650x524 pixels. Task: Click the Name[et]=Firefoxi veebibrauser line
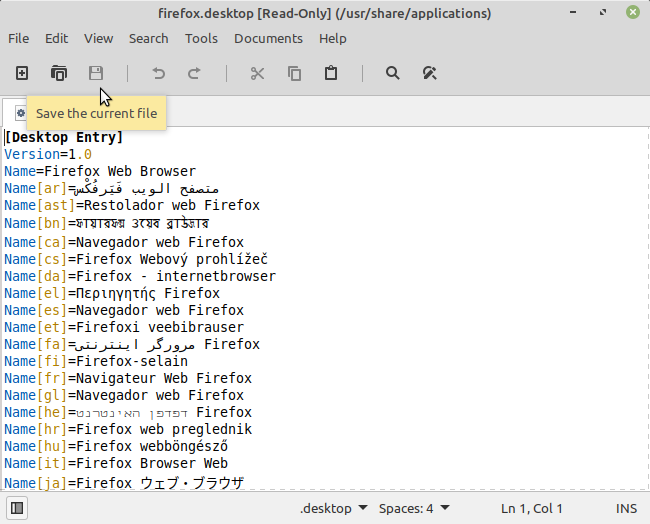click(x=124, y=327)
